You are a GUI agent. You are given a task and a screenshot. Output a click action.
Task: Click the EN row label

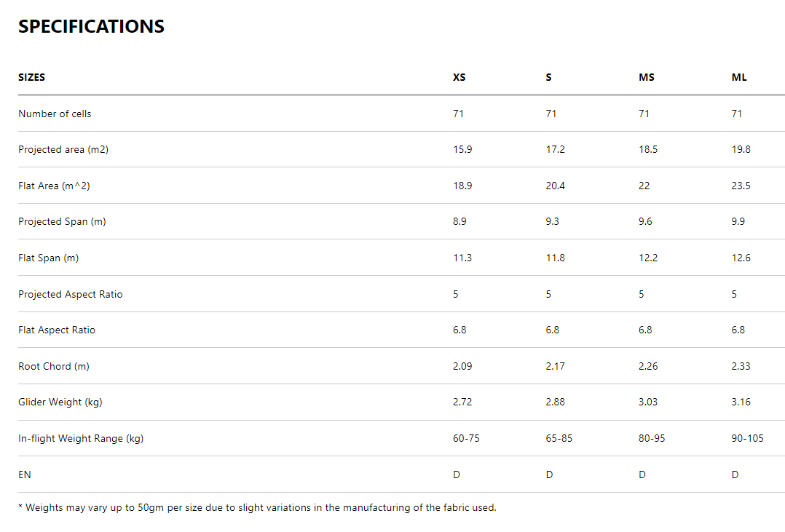pos(25,475)
